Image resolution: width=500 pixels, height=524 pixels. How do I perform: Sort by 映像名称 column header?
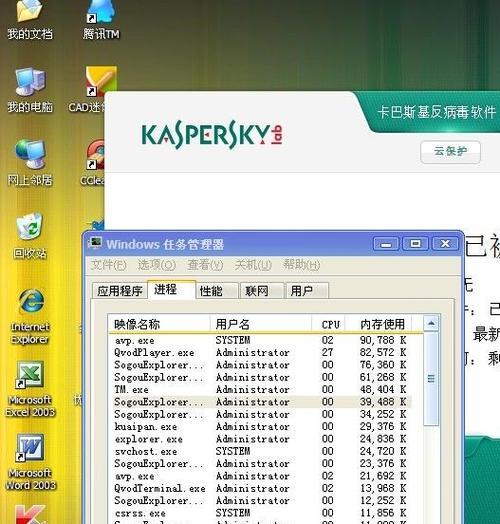159,324
